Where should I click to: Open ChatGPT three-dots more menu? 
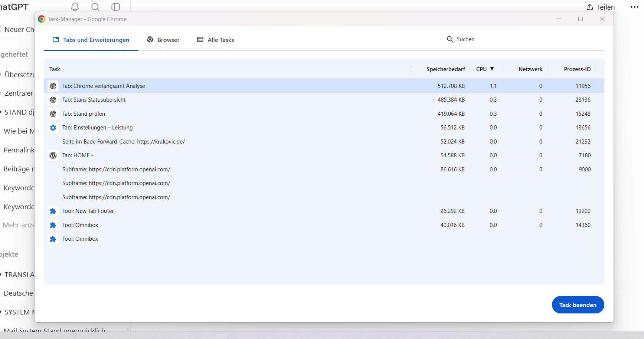635,7
